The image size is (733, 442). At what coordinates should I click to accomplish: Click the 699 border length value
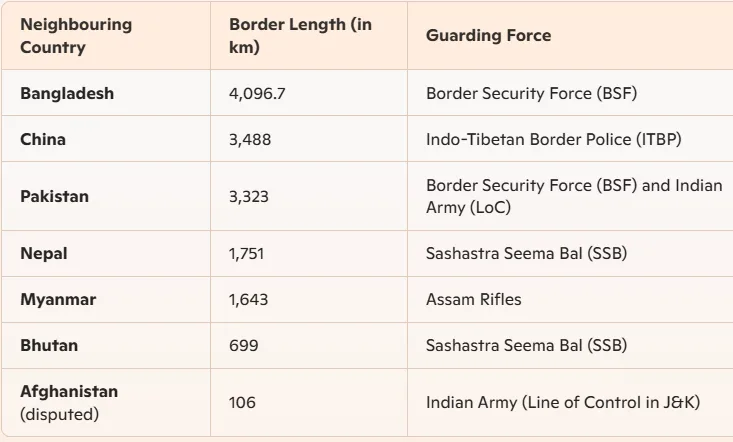pos(243,345)
